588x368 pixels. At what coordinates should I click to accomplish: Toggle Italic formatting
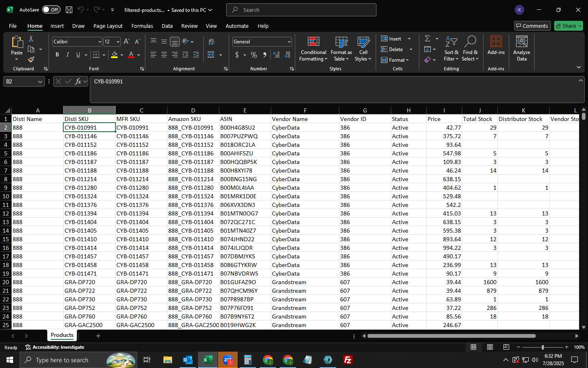click(68, 55)
